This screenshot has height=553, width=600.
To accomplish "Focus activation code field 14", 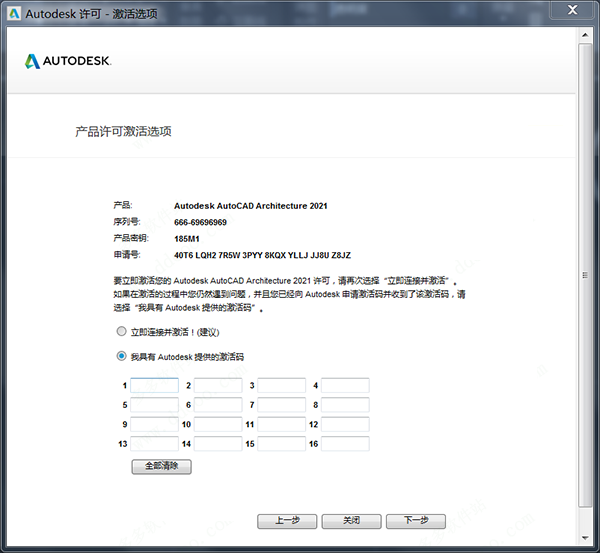I will tap(218, 444).
